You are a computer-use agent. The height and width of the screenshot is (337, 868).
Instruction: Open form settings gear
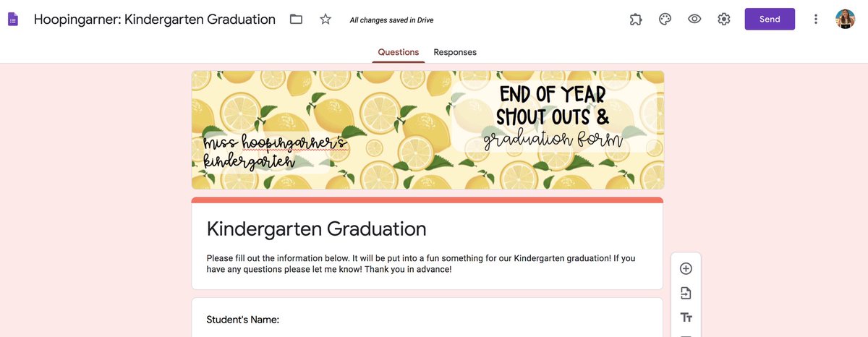pos(724,20)
